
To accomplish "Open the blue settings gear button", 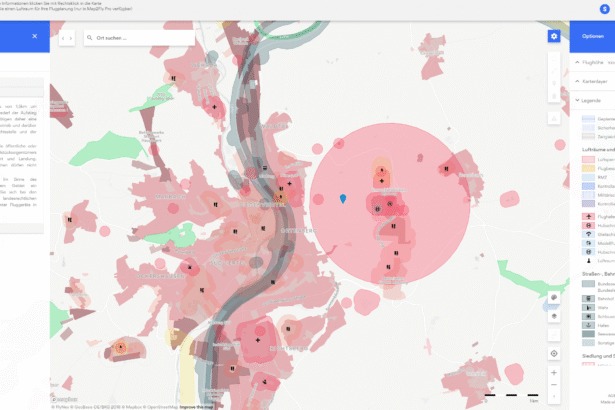I will tap(554, 36).
